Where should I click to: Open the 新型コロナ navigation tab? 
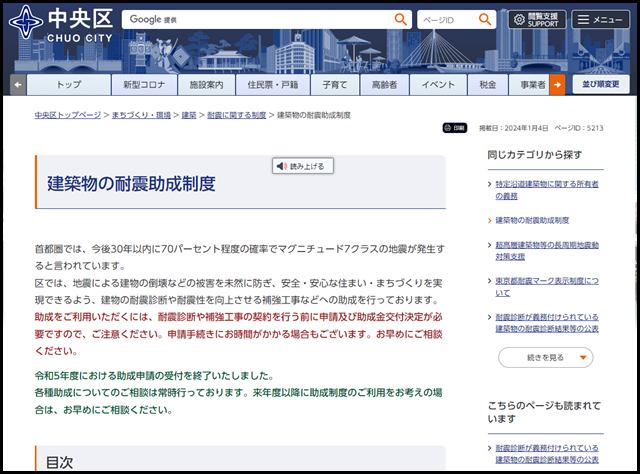tap(139, 85)
